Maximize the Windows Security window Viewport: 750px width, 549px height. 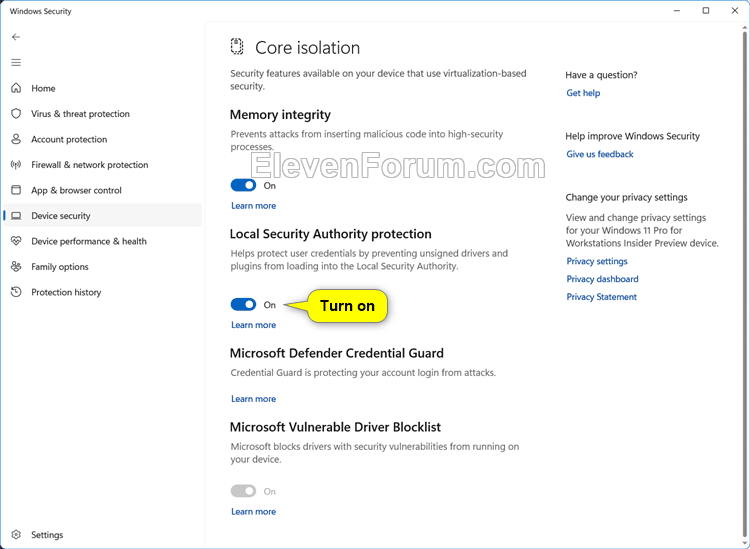pos(706,11)
